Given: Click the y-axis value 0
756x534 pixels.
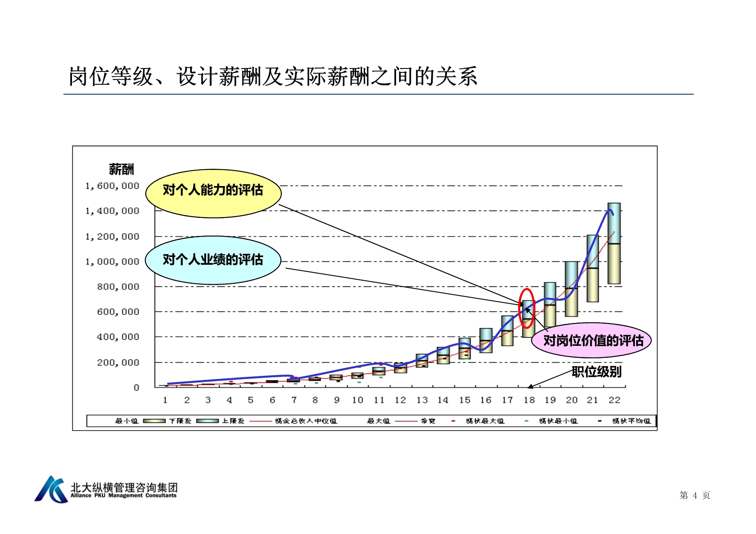Looking at the screenshot, I should (136, 388).
